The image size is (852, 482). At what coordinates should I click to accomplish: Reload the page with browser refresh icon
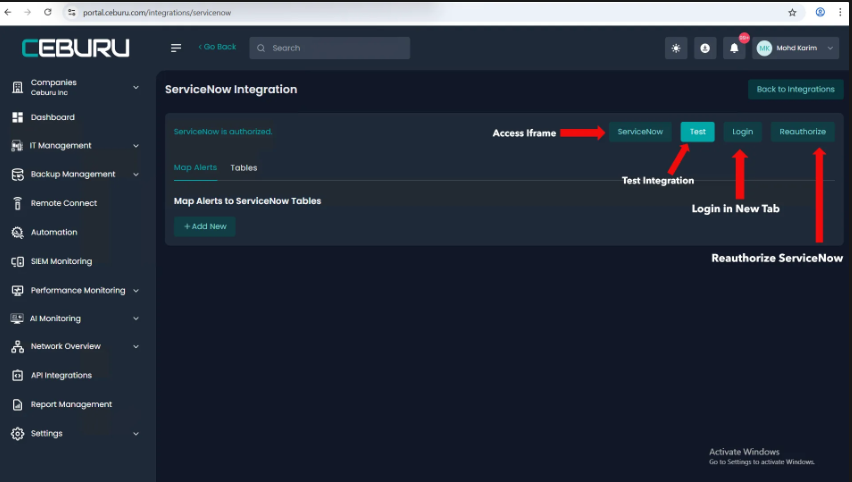click(48, 12)
